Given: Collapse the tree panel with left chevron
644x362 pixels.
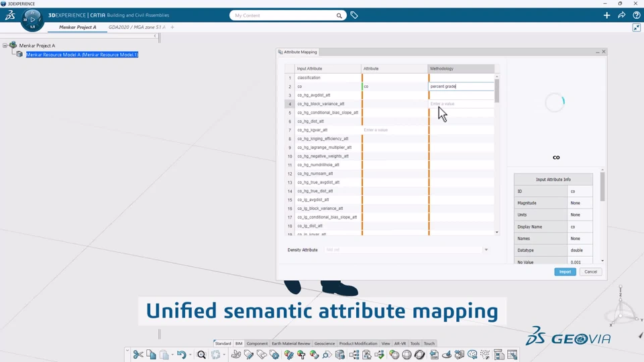Looking at the screenshot, I should [x=155, y=36].
